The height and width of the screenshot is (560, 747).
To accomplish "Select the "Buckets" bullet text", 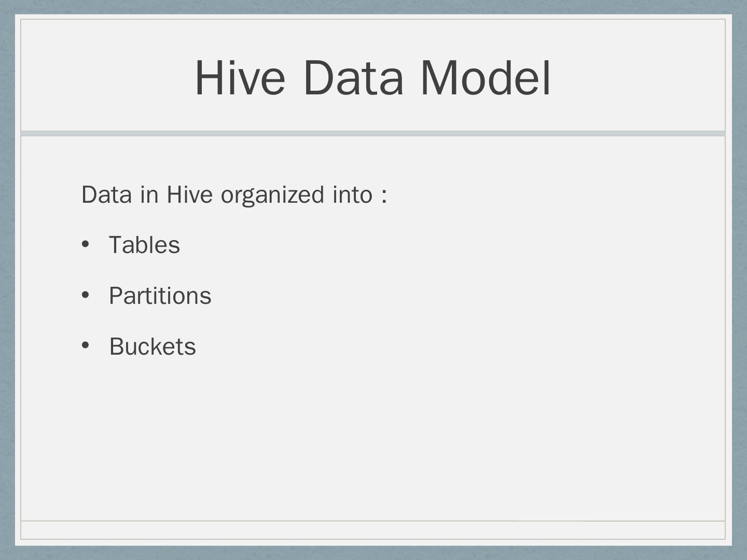I will point(153,347).
